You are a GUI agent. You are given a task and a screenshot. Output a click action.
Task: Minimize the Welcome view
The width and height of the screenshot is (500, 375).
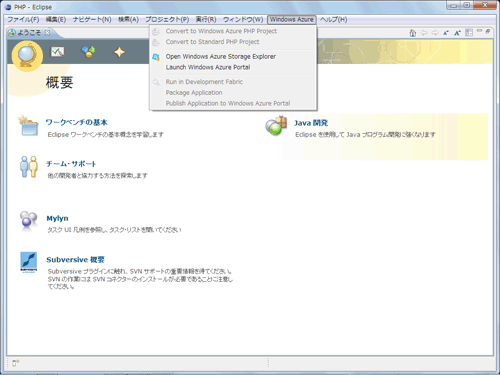point(479,31)
